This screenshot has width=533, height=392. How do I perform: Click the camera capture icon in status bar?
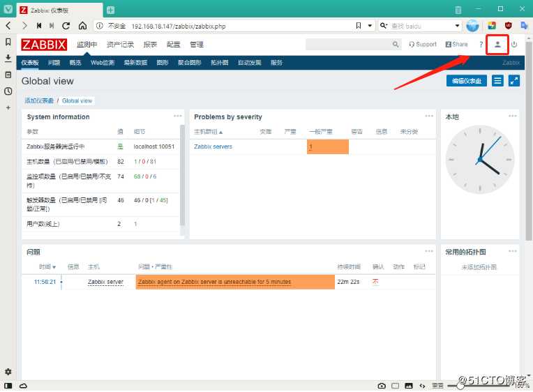[x=382, y=386]
